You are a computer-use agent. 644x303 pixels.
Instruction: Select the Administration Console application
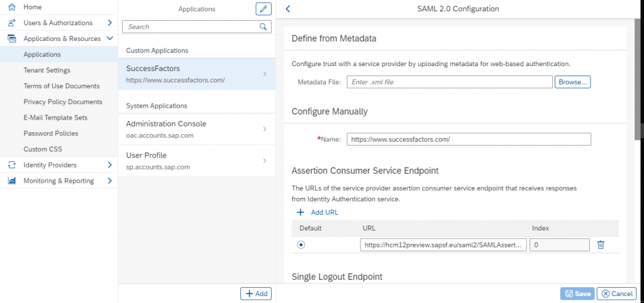(197, 129)
